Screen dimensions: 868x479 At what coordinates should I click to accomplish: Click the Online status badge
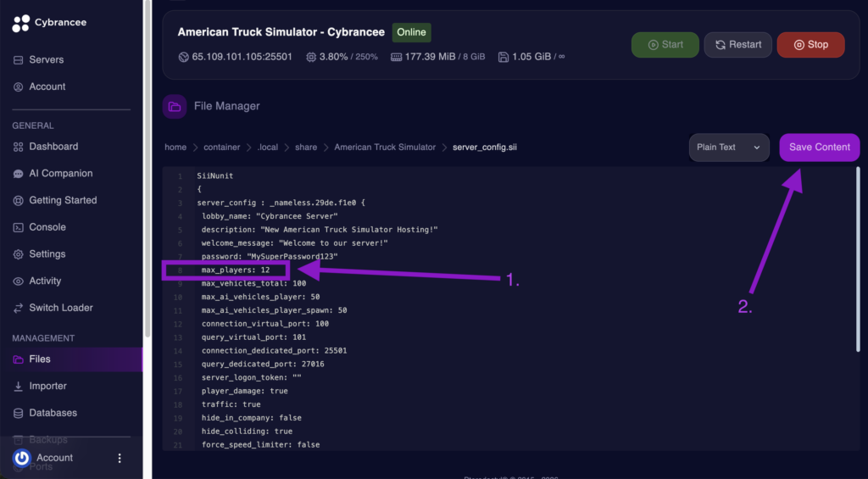pyautogui.click(x=411, y=33)
